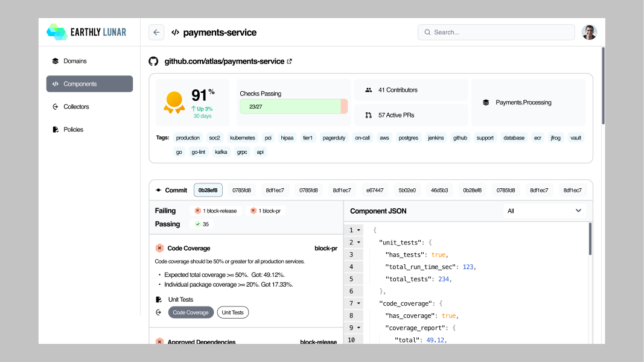This screenshot has width=644, height=362.
Task: Select commit 0b28ef8 tab
Action: click(208, 190)
